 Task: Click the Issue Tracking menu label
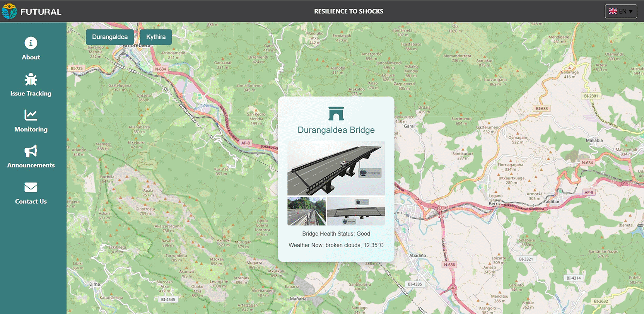(31, 94)
